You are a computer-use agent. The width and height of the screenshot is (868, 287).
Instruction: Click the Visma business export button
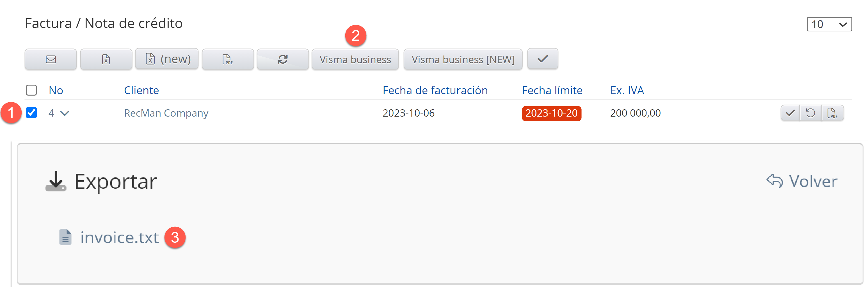pos(355,59)
